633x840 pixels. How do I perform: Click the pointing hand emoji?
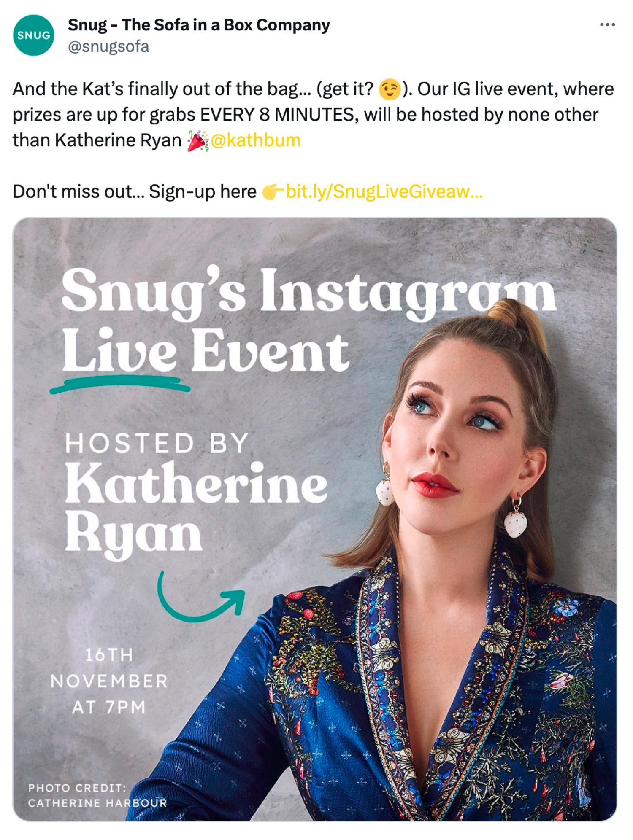pyautogui.click(x=273, y=192)
